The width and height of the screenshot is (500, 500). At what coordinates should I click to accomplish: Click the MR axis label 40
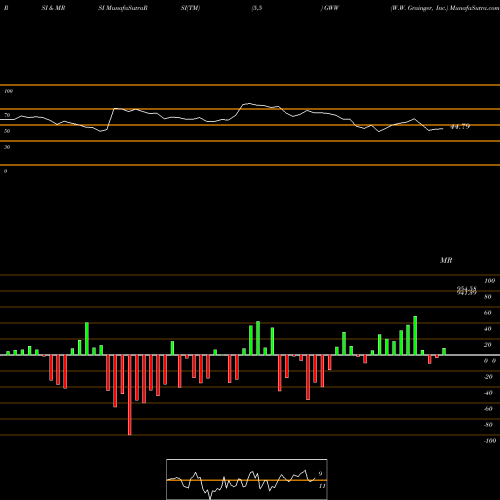pyautogui.click(x=488, y=329)
